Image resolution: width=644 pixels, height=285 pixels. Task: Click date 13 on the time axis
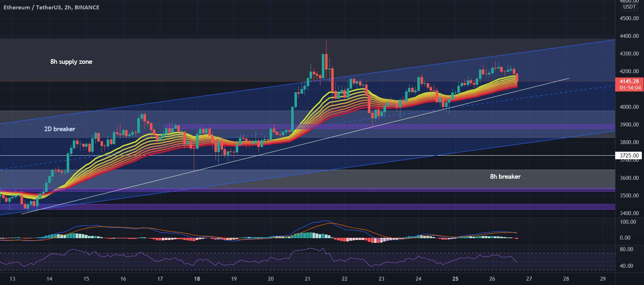[12, 279]
